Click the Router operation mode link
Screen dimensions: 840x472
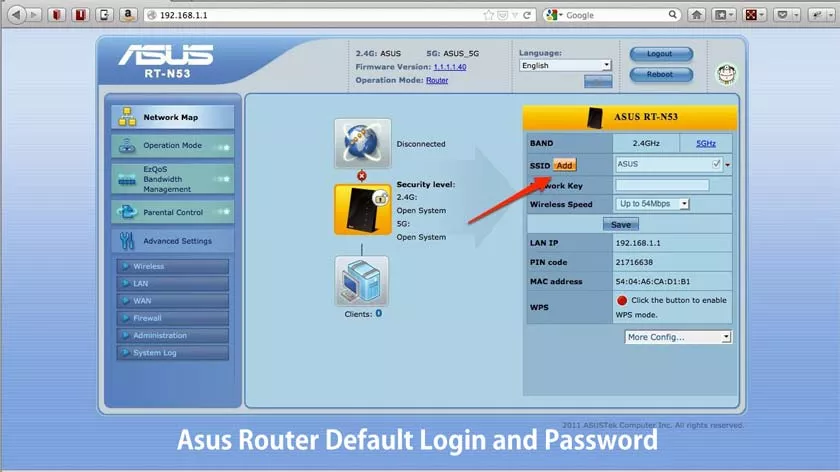pos(437,80)
